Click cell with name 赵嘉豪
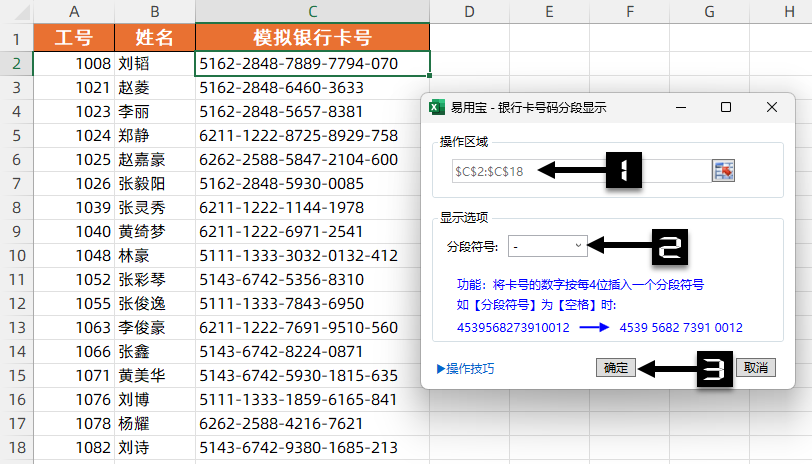Screen dimensions: 812x464 click(x=155, y=160)
